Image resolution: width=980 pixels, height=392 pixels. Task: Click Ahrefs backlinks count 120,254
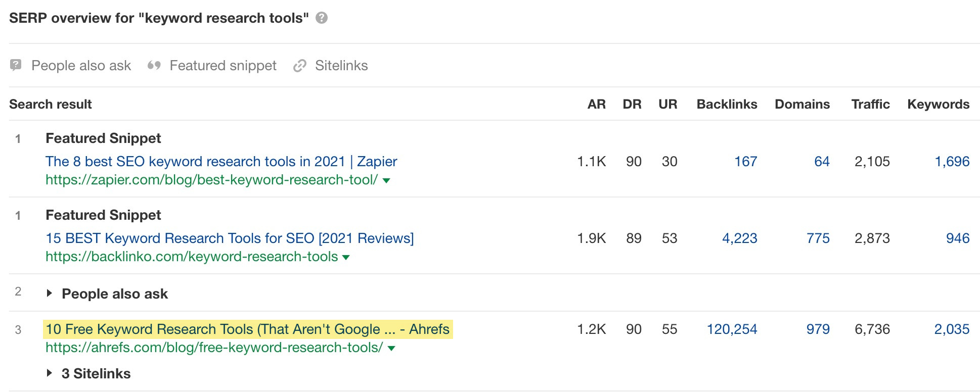pos(732,329)
